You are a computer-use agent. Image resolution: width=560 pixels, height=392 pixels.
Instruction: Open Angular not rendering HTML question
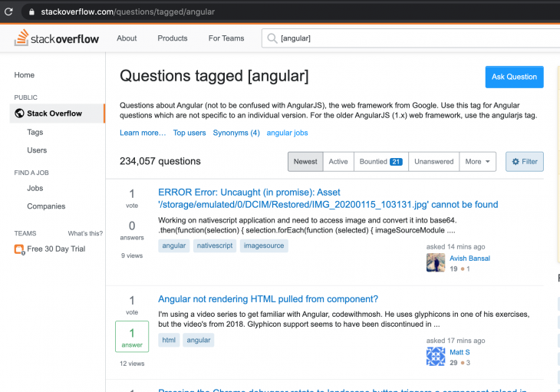(268, 299)
